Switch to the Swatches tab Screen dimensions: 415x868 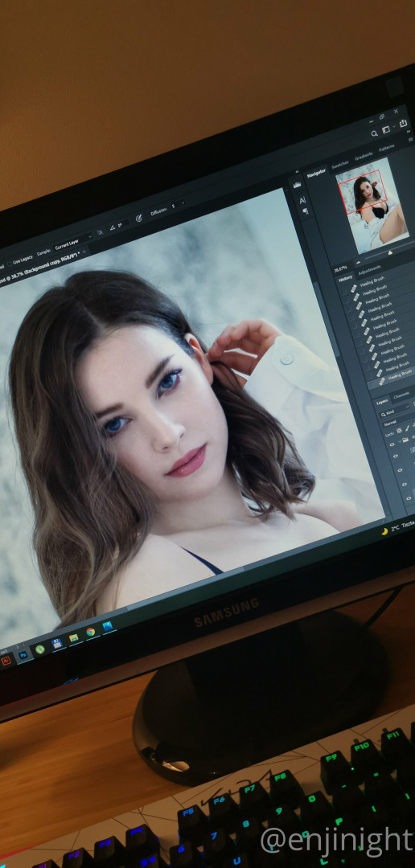click(x=339, y=165)
